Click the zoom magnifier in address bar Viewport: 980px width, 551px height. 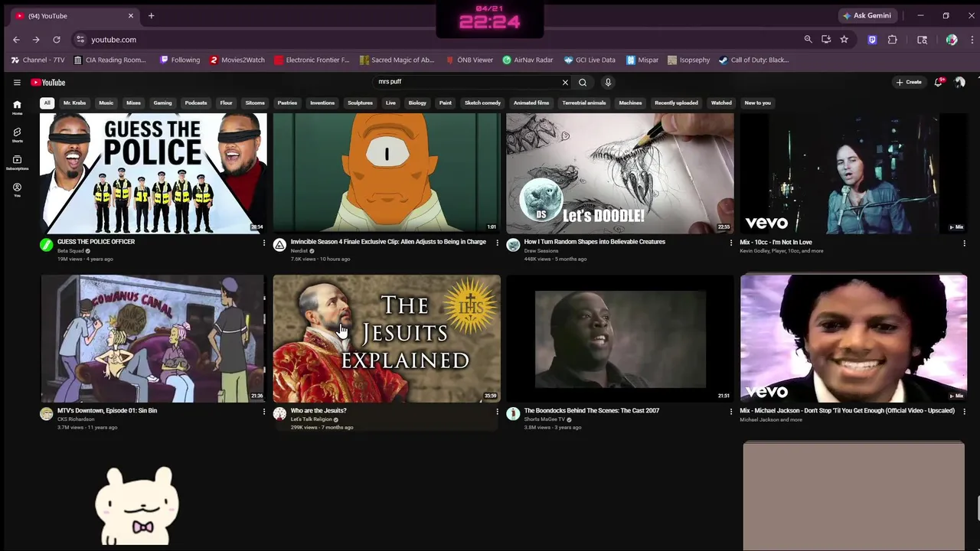[x=808, y=39]
